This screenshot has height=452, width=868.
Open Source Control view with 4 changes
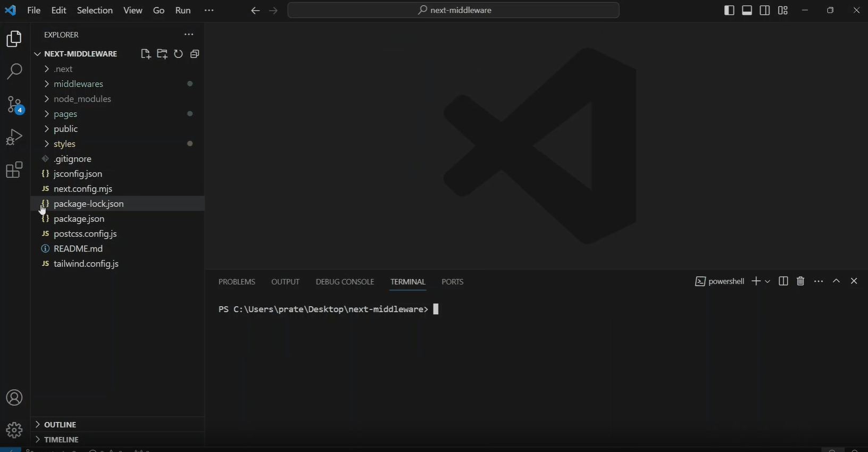coord(15,105)
